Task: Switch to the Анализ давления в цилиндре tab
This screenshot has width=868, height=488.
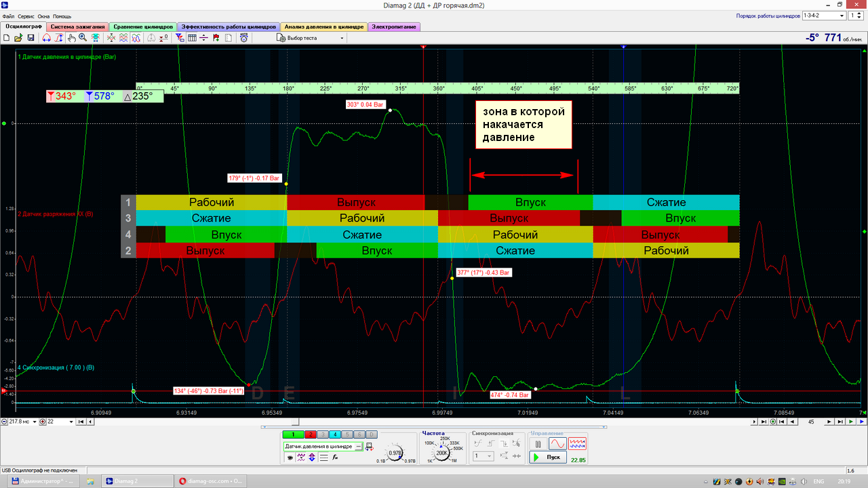Action: pos(324,27)
